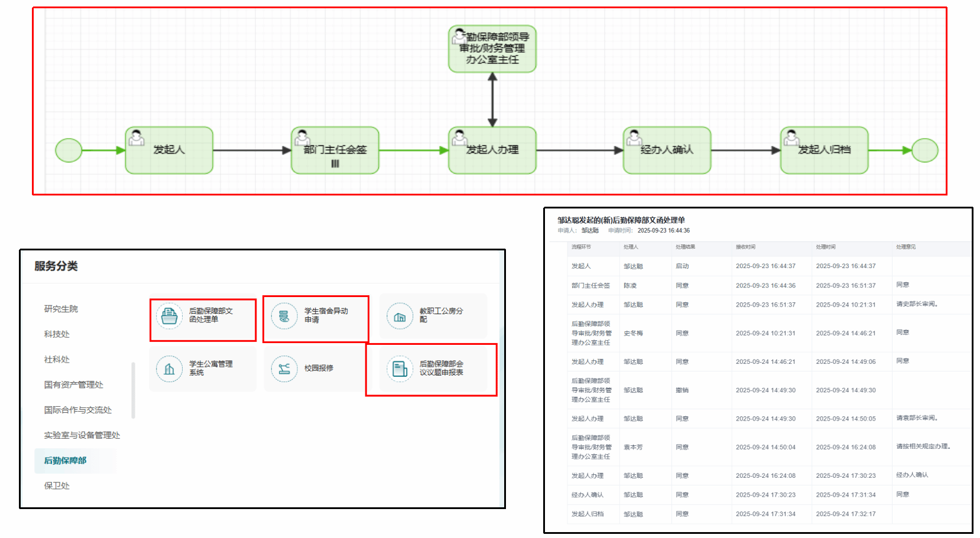Click the green start circle of the flowchart
This screenshot has height=538, width=980.
[69, 151]
